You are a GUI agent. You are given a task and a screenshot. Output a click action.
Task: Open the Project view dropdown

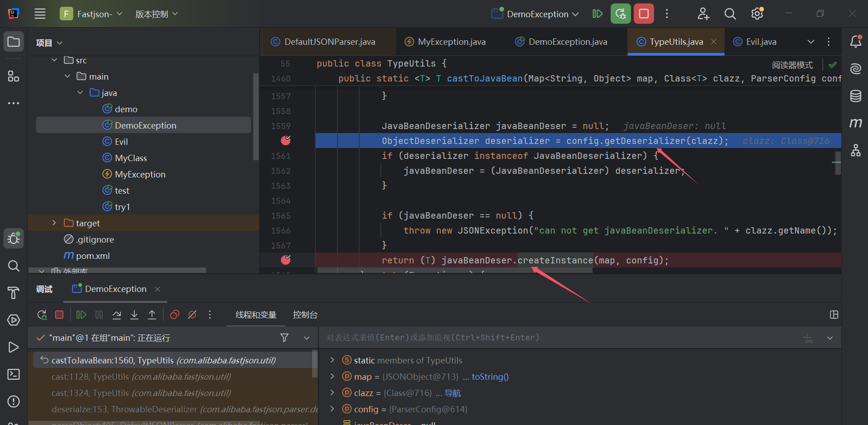point(49,43)
